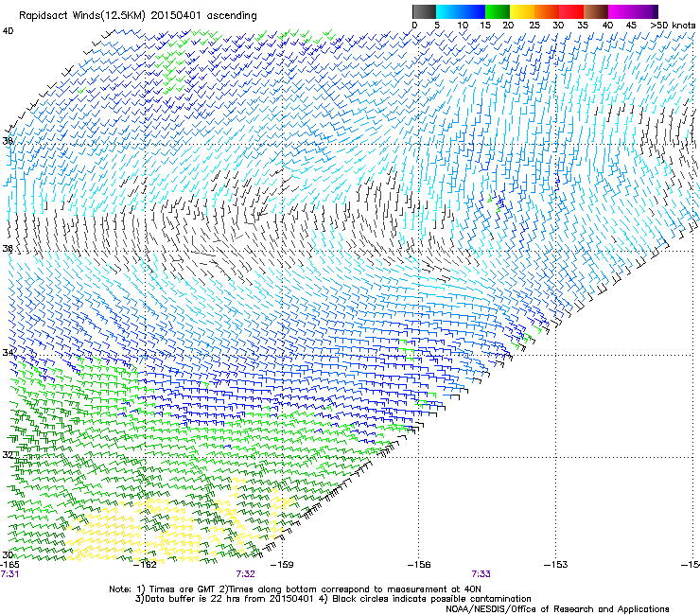The height and width of the screenshot is (615, 700).
Task: Click the longitude label '-153'
Action: point(556,565)
